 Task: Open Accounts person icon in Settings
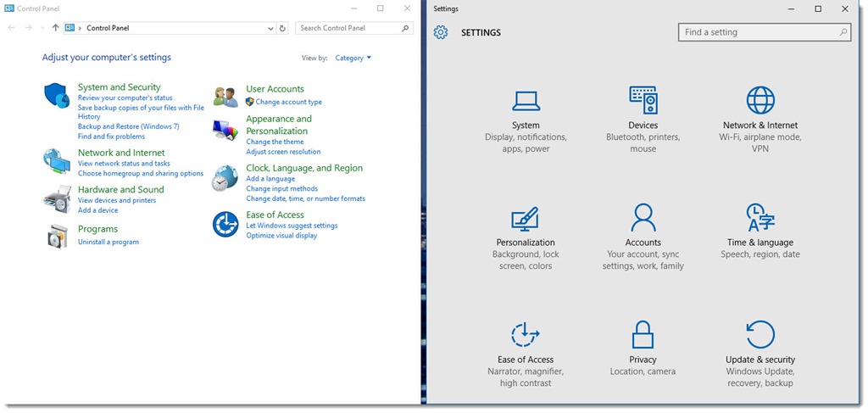pyautogui.click(x=643, y=218)
